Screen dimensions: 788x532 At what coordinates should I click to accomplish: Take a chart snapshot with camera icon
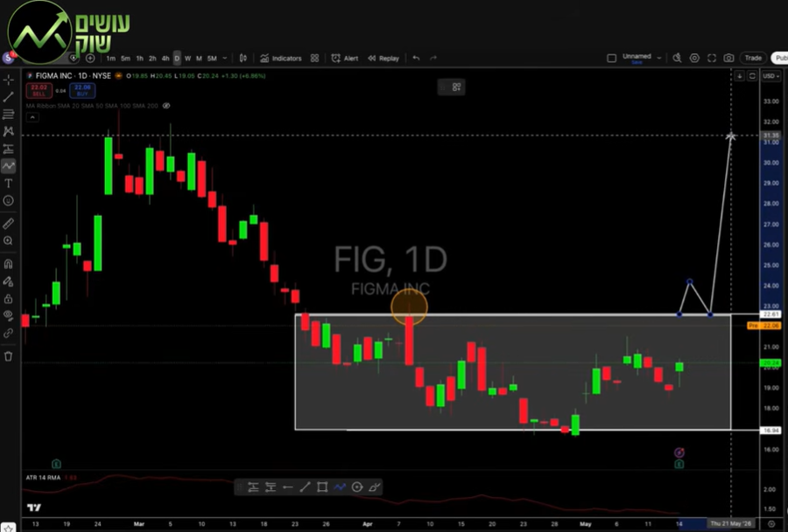click(728, 59)
